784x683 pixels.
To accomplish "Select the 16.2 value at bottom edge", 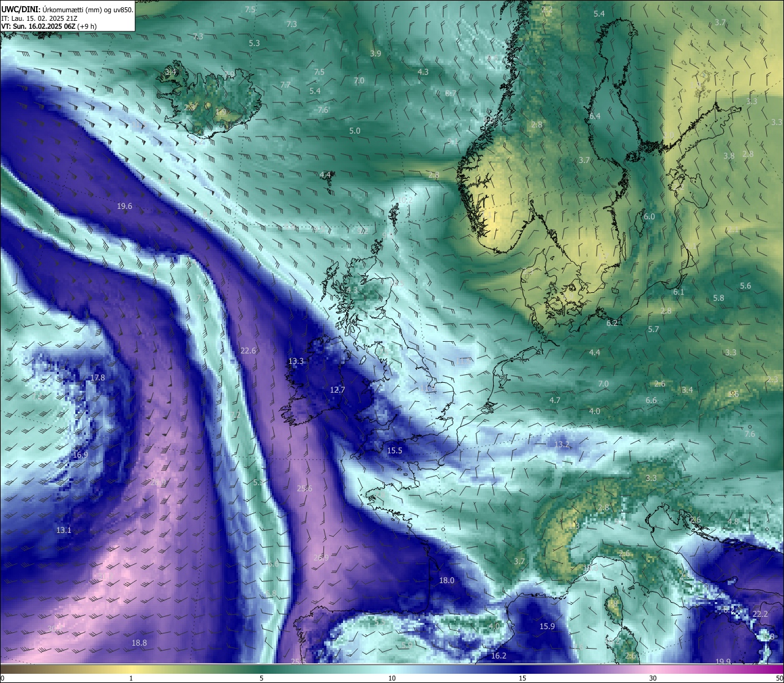I will click(x=499, y=655).
